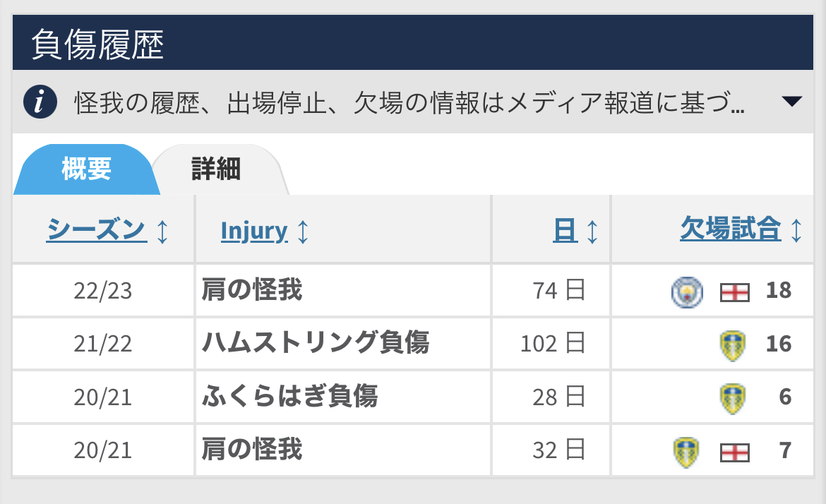Image resolution: width=826 pixels, height=504 pixels.
Task: Sort by the Injury column link
Action: point(254,231)
